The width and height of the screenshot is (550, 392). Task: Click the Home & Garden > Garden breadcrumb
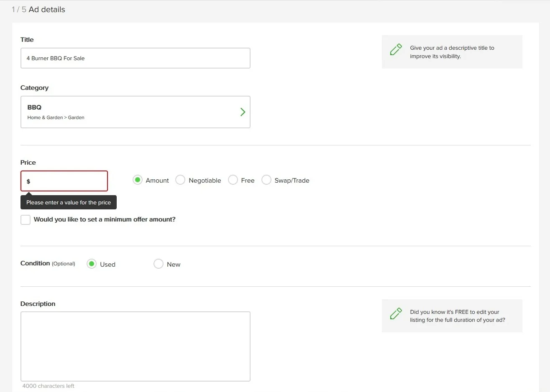click(56, 117)
